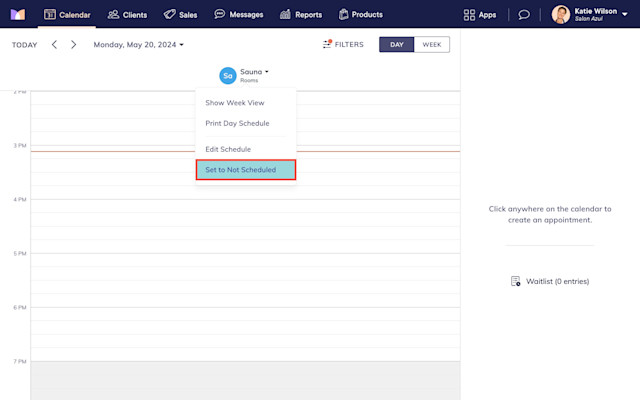Viewport: 640px width, 400px height.
Task: Click the app logo in the top bar
Action: pos(18,15)
